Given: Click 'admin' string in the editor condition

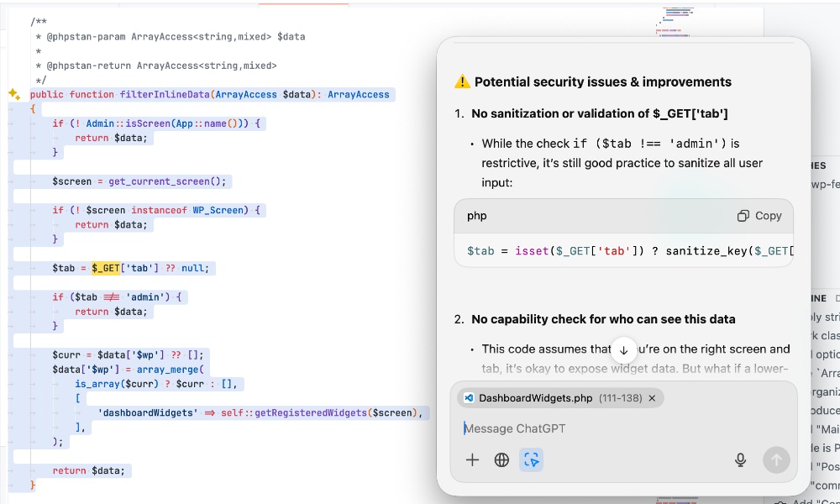Looking at the screenshot, I should pyautogui.click(x=144, y=297).
